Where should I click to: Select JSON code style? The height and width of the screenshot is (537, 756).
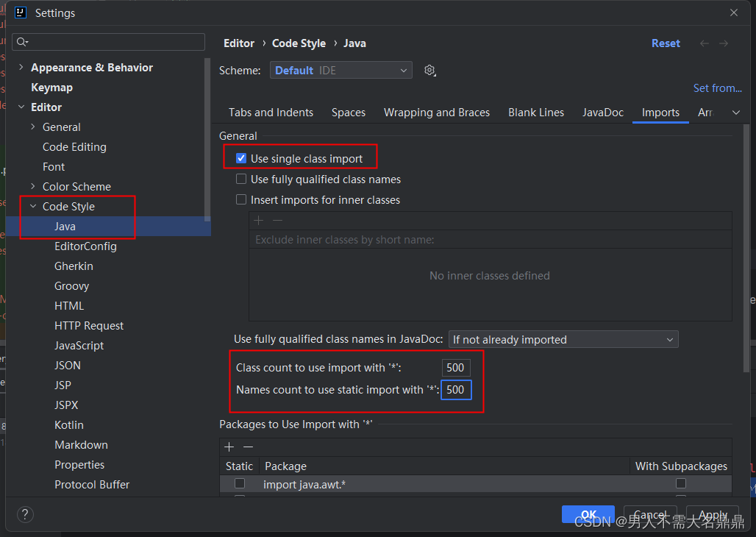click(x=68, y=366)
